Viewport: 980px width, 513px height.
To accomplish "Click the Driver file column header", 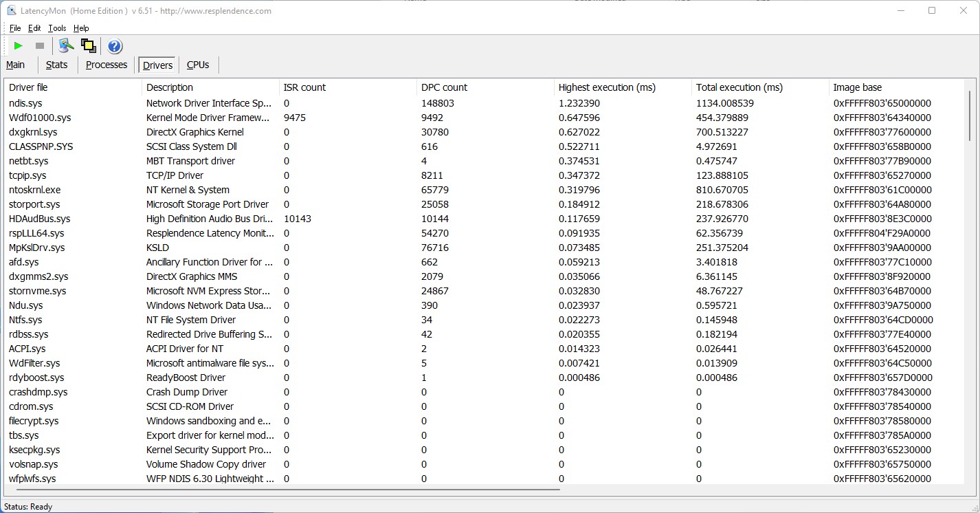I will pos(28,87).
